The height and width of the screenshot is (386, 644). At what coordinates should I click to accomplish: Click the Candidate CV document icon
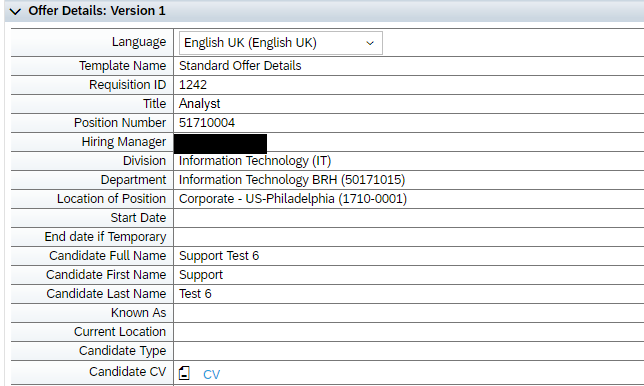click(184, 373)
